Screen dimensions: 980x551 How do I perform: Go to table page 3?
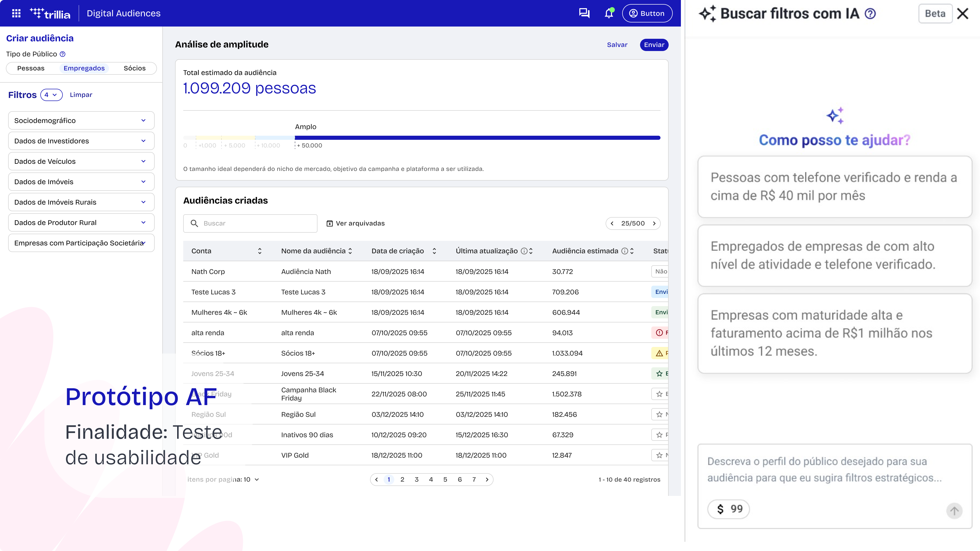416,480
